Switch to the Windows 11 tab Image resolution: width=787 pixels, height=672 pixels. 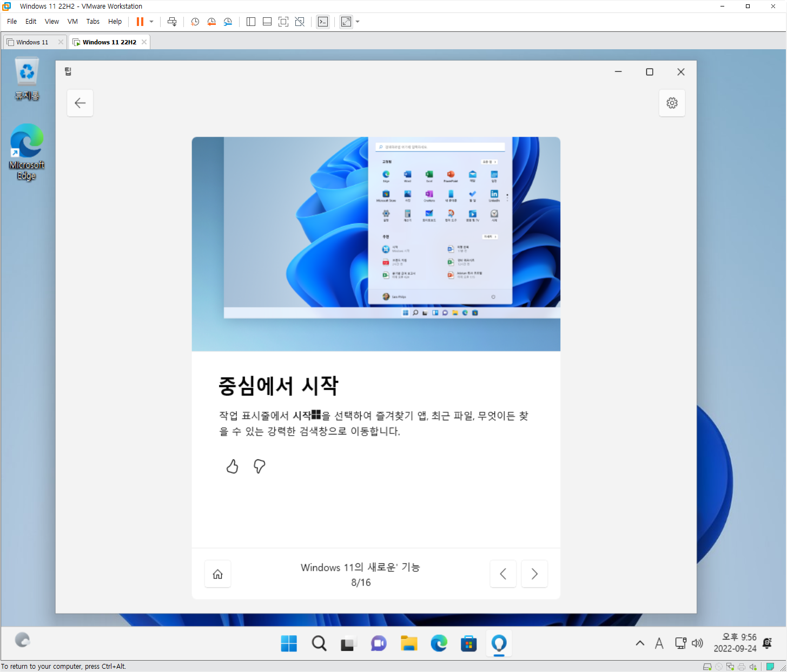pos(32,42)
